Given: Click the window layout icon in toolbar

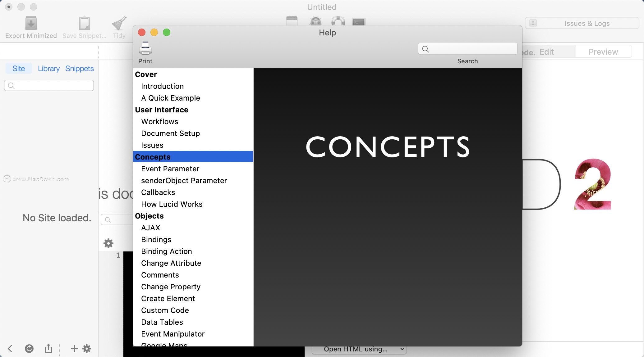Looking at the screenshot, I should [292, 21].
